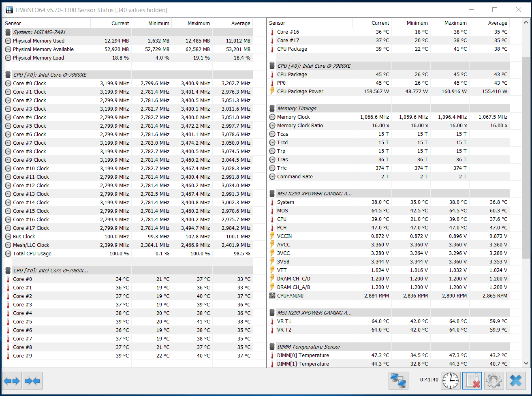
Task: Click the logging sheet icon with red X
Action: [x=472, y=381]
